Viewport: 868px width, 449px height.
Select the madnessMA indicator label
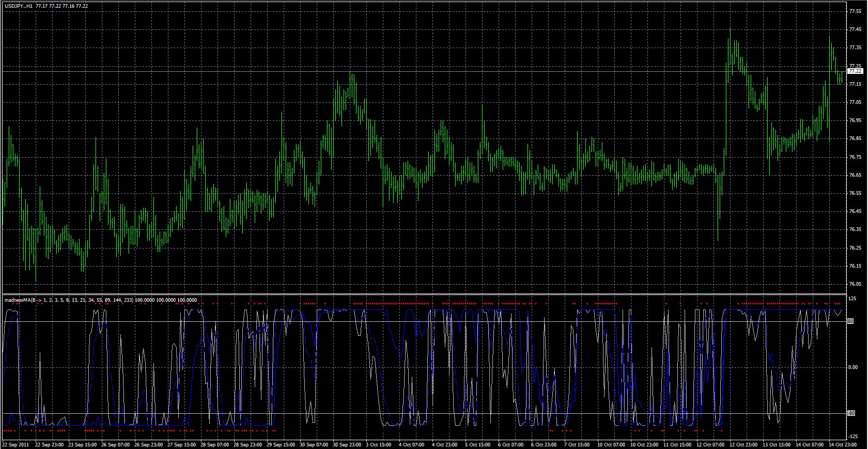101,300
